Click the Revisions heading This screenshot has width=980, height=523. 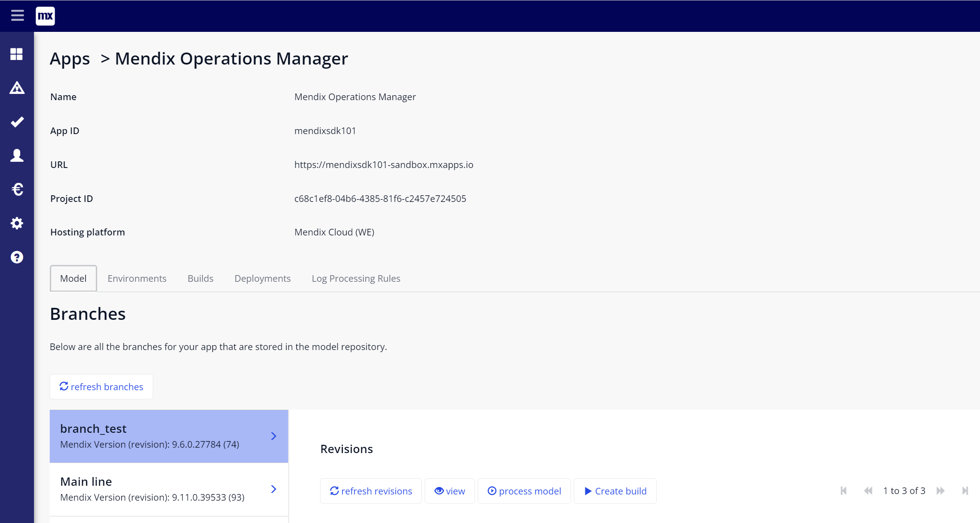click(347, 449)
